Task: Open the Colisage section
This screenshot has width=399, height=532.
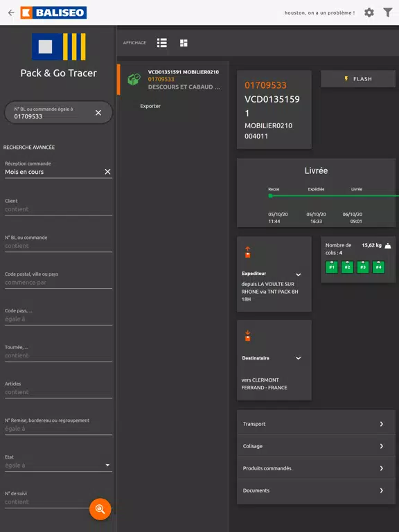Action: coord(316,446)
